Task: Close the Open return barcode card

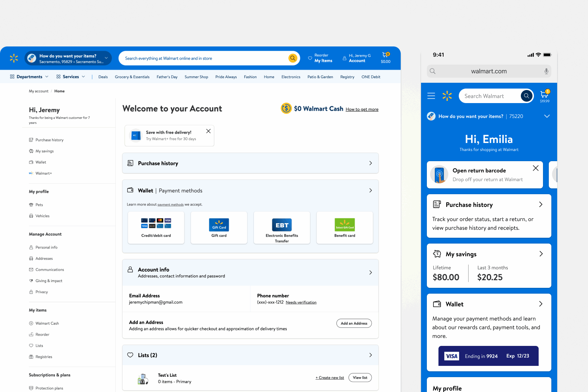Action: pos(535,168)
